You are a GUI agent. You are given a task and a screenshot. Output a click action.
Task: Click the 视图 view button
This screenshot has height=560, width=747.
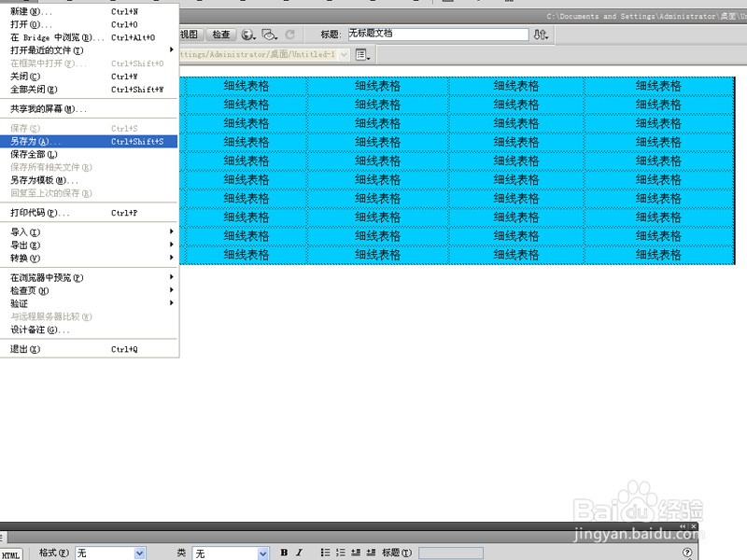(191, 35)
